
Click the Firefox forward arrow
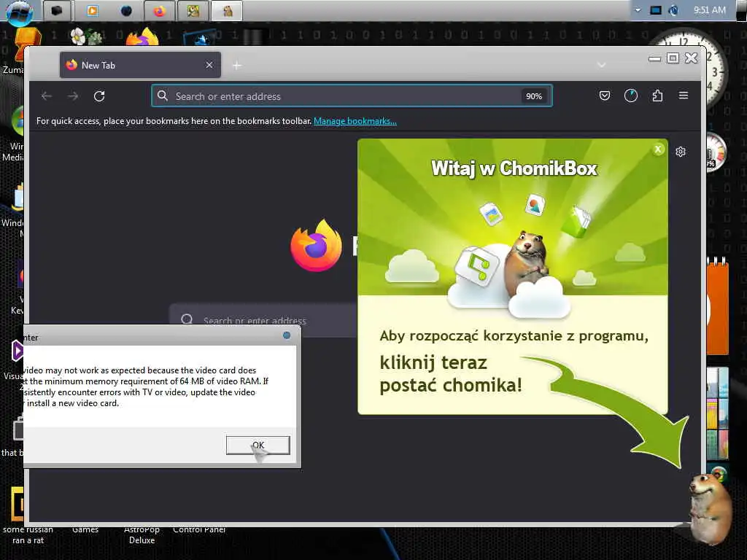point(73,96)
